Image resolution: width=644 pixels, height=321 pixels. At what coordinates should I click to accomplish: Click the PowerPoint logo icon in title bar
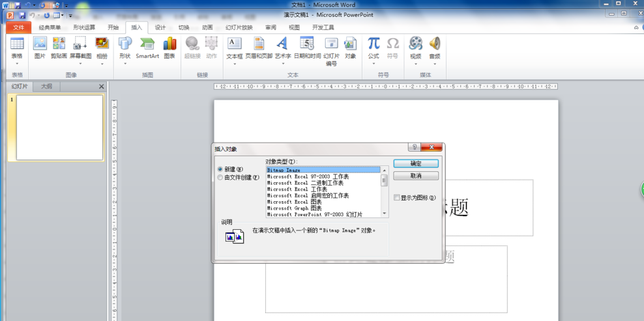[10, 16]
